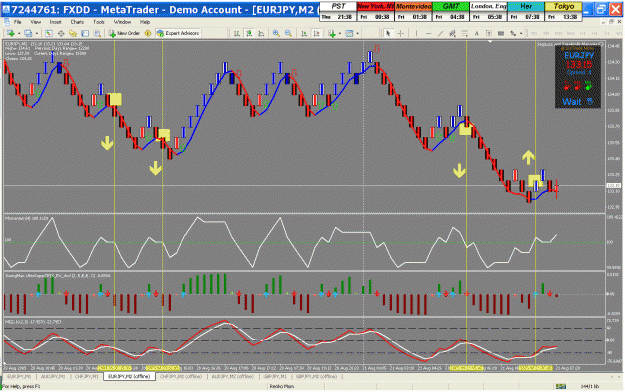The height and width of the screenshot is (392, 625).
Task: Switch to GBPJPY,M2 (offline) tab
Action: [316, 376]
